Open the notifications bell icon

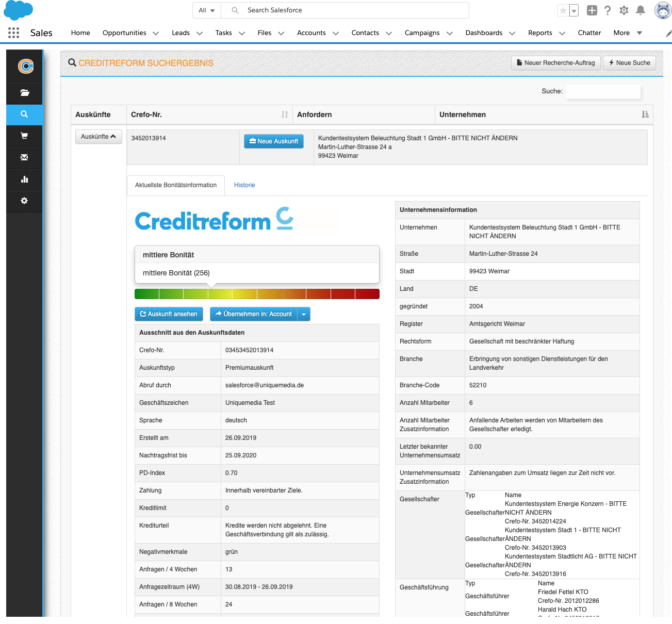pyautogui.click(x=641, y=10)
